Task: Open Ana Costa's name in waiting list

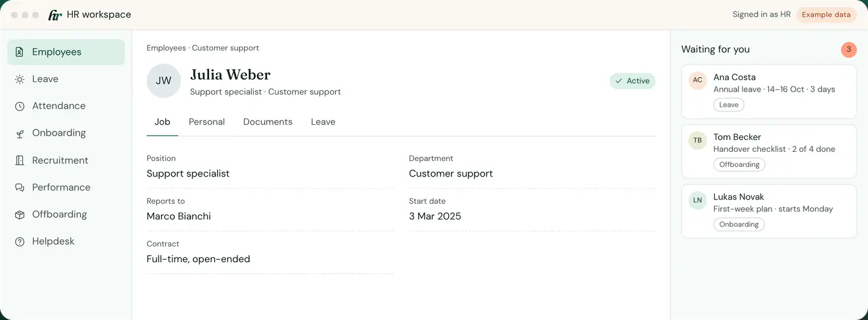Action: click(x=734, y=77)
